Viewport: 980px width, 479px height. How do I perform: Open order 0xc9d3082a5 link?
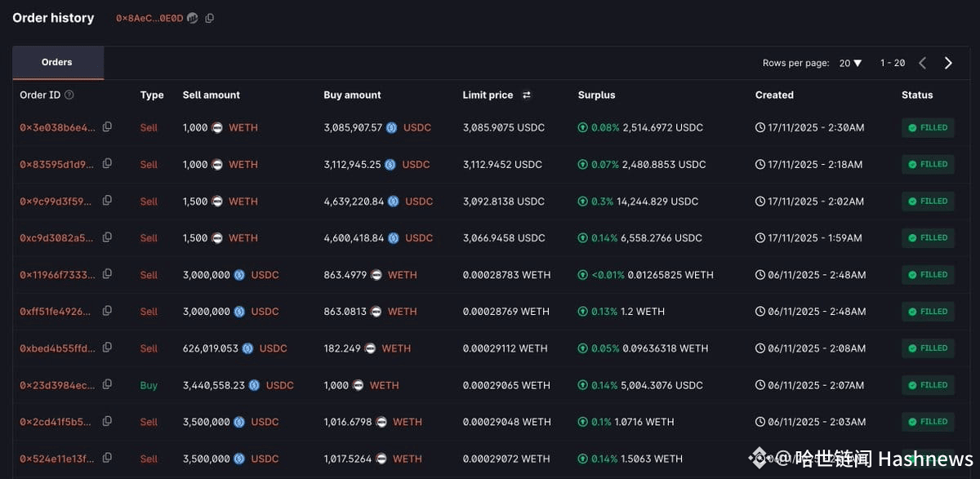57,237
